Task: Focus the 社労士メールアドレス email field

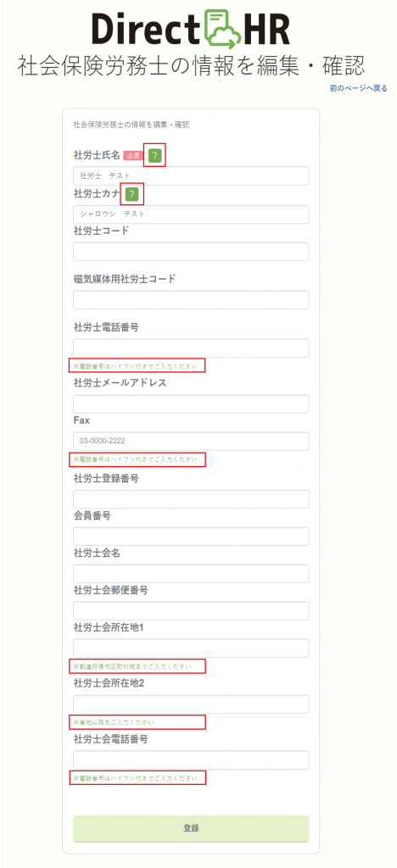Action: tap(191, 404)
